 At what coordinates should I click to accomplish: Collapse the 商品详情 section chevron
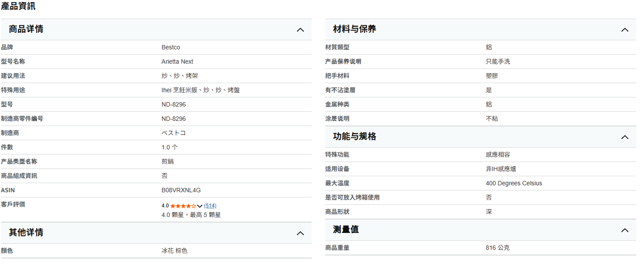(x=300, y=30)
